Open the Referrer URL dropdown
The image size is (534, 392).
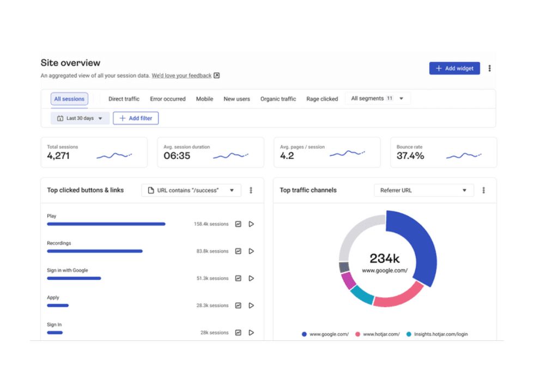click(x=423, y=191)
